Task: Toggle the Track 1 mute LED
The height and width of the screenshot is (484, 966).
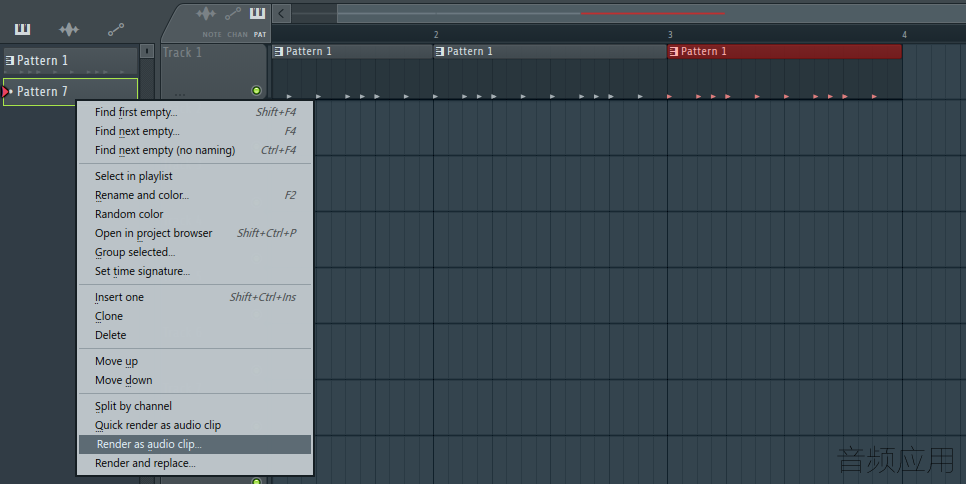Action: (x=256, y=91)
